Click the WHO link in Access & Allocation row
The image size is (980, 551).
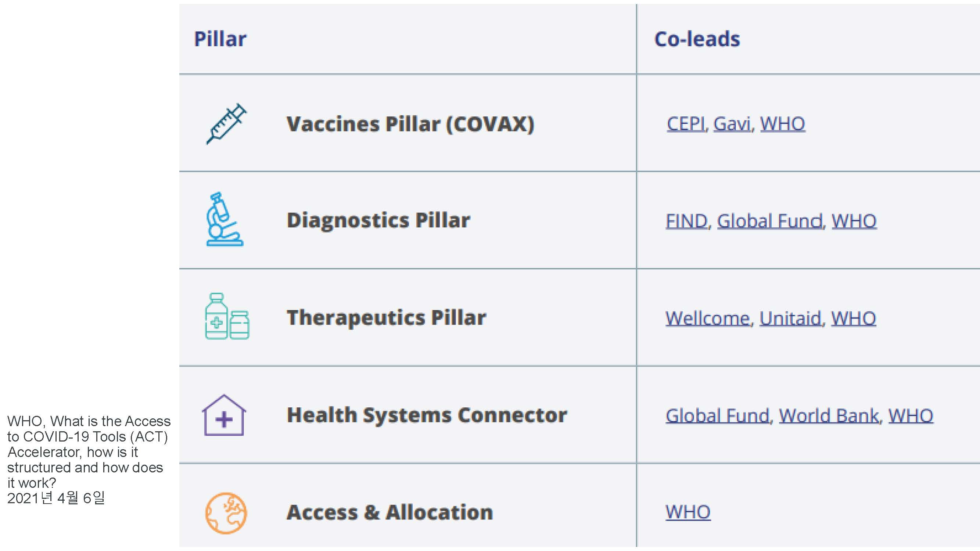click(x=688, y=512)
